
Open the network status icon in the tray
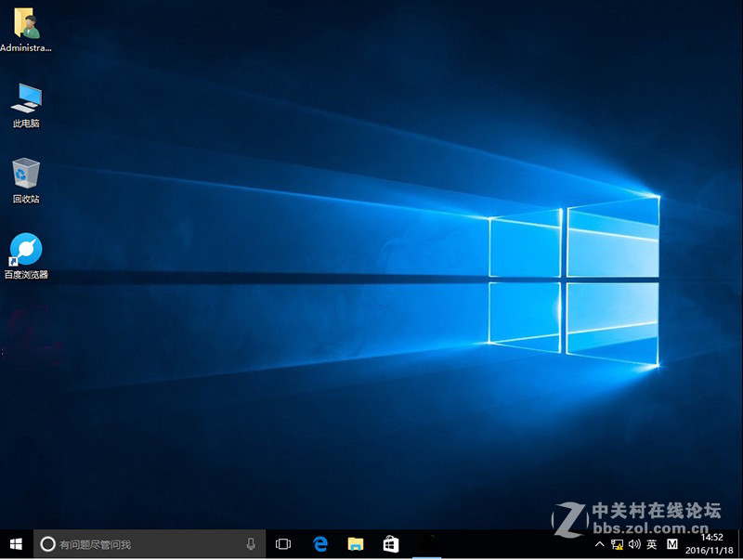[618, 543]
